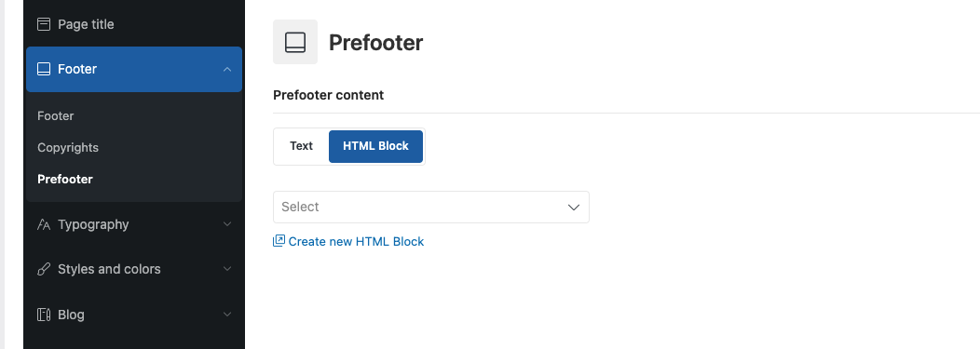Click the Footer section icon in sidebar

43,69
